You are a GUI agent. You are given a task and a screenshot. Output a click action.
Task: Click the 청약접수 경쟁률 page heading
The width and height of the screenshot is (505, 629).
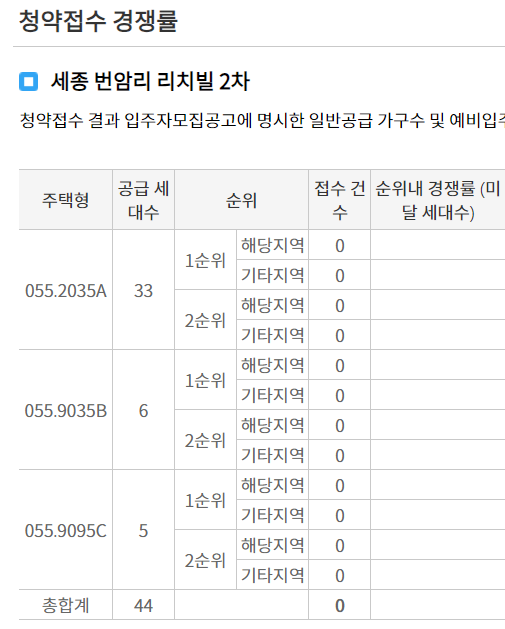pyautogui.click(x=98, y=21)
